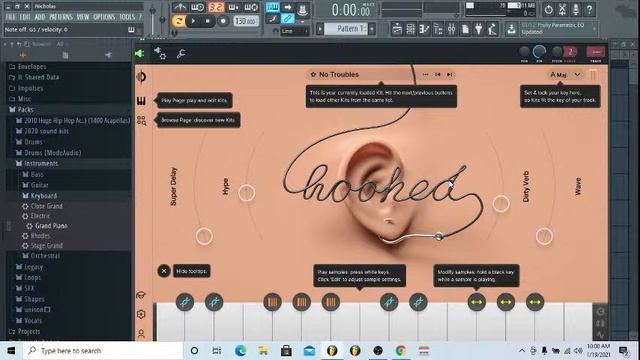Open the FILE menu
This screenshot has height=360, width=640.
[11, 17]
